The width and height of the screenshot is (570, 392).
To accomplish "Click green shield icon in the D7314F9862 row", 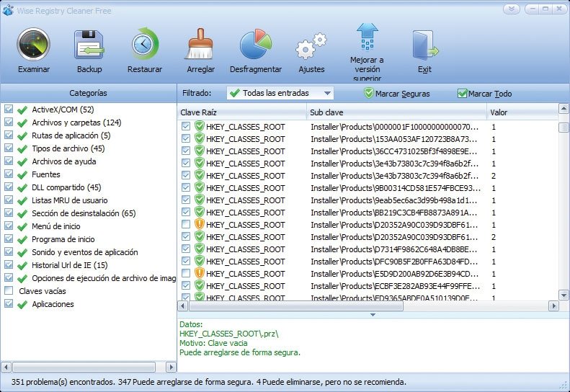I will click(x=199, y=249).
